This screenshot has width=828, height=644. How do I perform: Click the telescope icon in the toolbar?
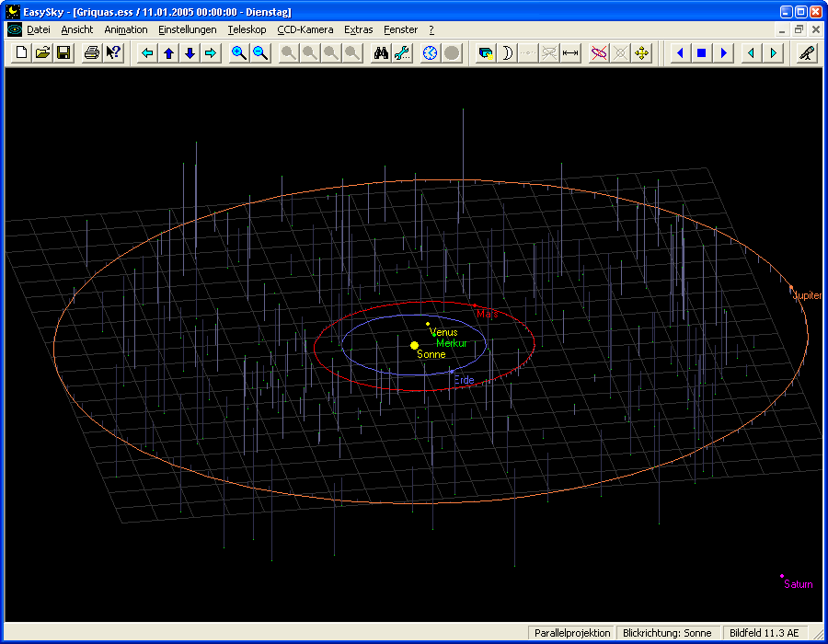[806, 53]
